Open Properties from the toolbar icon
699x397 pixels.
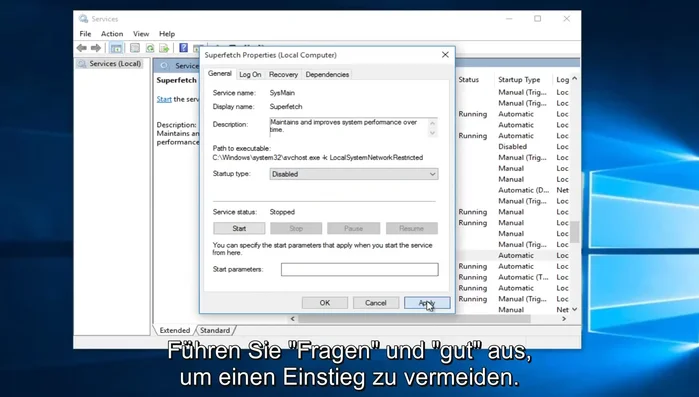[x=135, y=48]
